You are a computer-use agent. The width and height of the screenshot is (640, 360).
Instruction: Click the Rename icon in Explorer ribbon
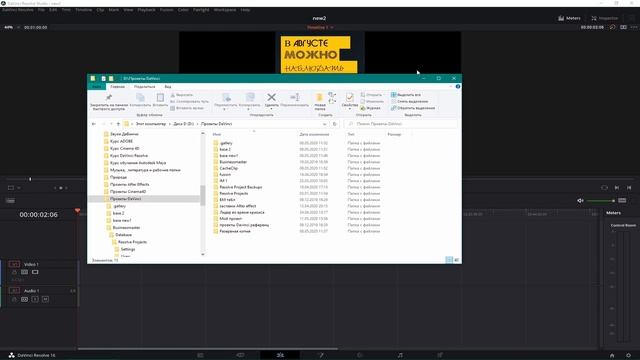point(295,97)
